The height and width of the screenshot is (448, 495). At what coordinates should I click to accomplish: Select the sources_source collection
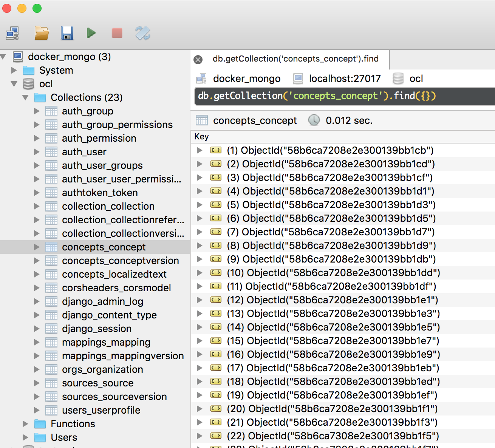[x=97, y=383]
